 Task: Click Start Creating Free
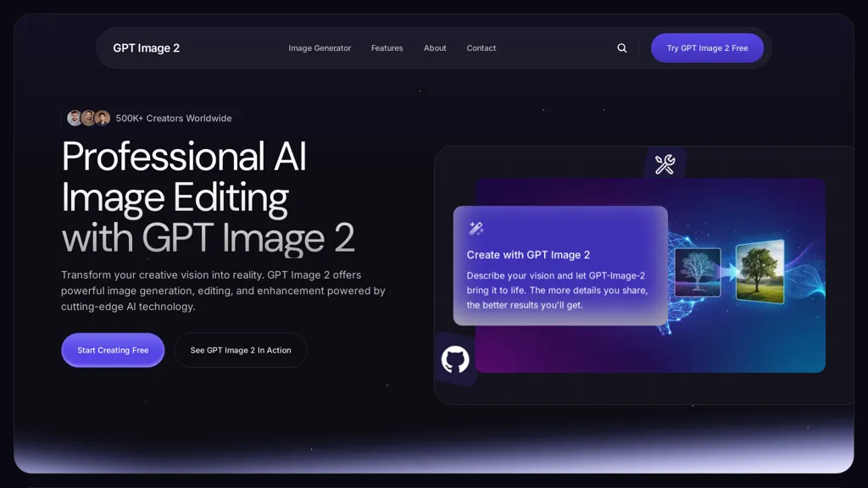click(113, 350)
